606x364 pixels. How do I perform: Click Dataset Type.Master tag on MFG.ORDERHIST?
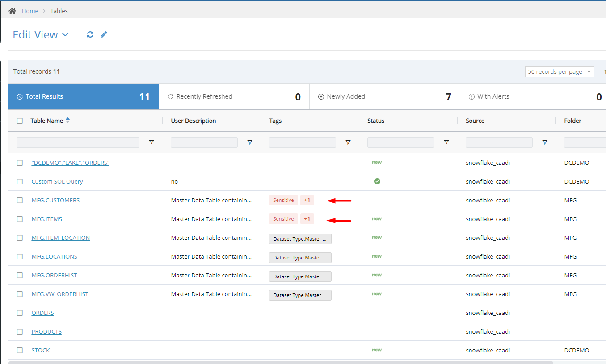300,276
